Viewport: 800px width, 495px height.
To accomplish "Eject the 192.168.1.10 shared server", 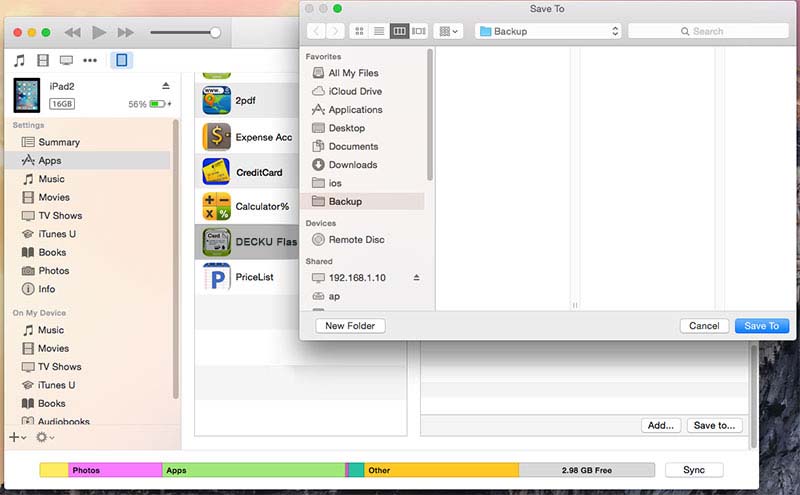I will pos(416,278).
